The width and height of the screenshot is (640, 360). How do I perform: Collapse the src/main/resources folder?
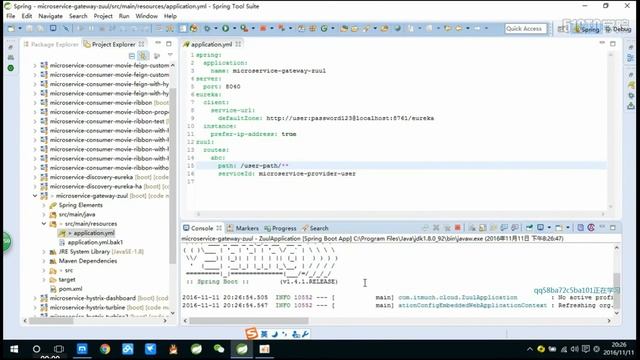point(44,224)
